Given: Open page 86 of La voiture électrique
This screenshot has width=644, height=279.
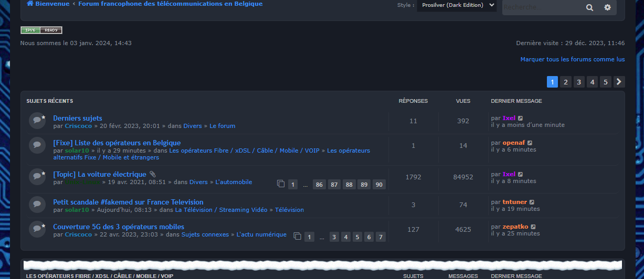Looking at the screenshot, I should [319, 184].
